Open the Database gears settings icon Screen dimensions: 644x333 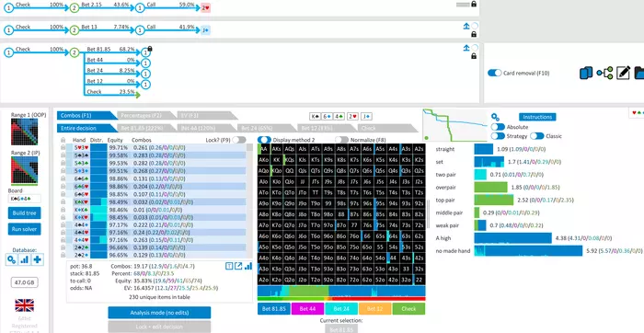point(11,259)
